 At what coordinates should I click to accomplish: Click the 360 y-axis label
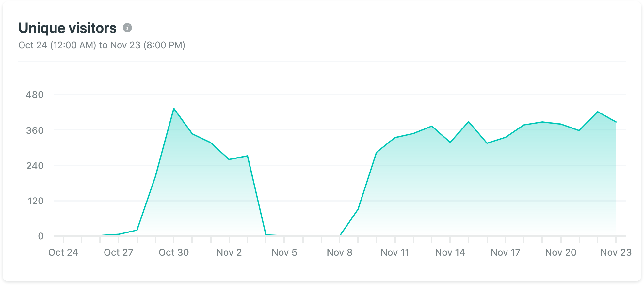(35, 130)
